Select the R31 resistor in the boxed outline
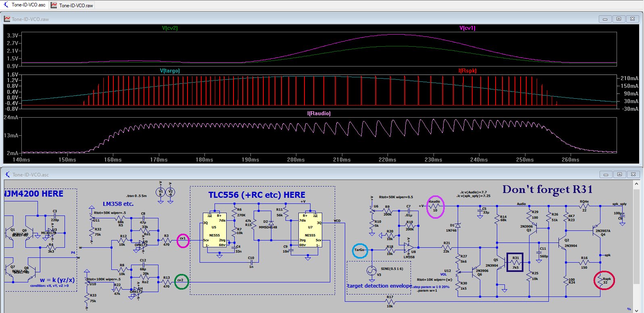This screenshot has width=644, height=313. 515,262
